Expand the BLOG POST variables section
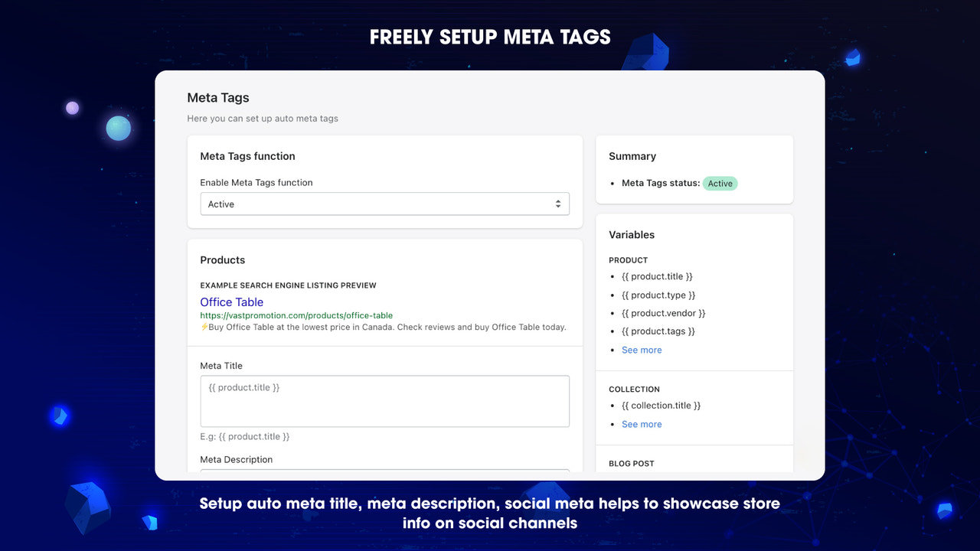The image size is (980, 551). (x=631, y=463)
